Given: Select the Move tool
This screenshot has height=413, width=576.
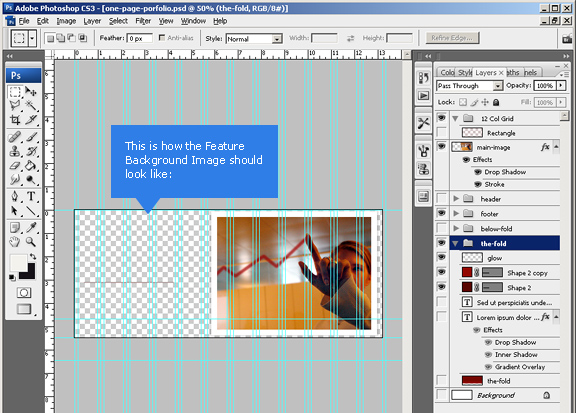Looking at the screenshot, I should [x=31, y=92].
